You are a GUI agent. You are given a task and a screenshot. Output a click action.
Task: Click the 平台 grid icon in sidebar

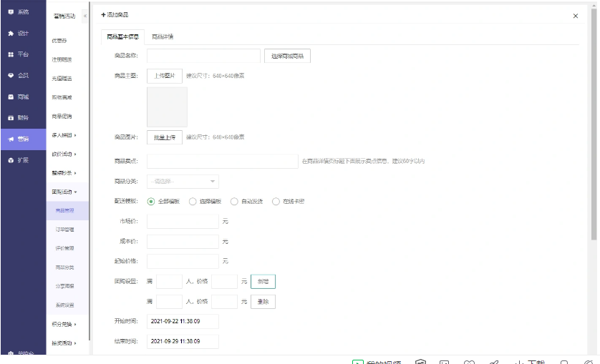11,54
